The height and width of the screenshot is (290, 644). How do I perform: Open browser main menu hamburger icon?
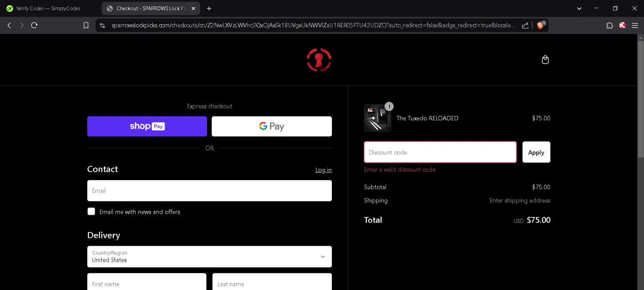[635, 25]
